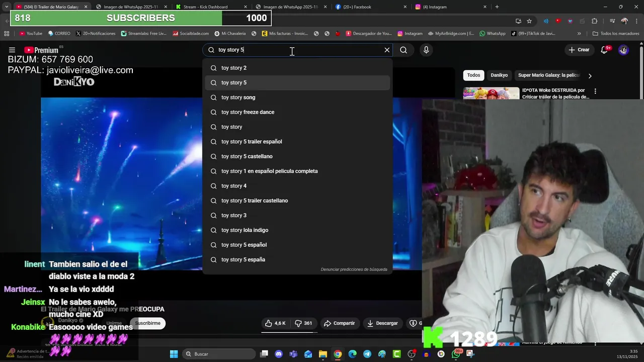Select the plain "toy story" suggestion
Image resolution: width=644 pixels, height=362 pixels.
(297, 127)
